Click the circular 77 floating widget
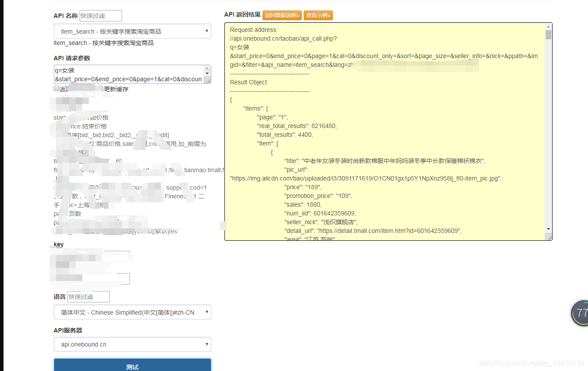This screenshot has height=371, width=588. tap(580, 313)
